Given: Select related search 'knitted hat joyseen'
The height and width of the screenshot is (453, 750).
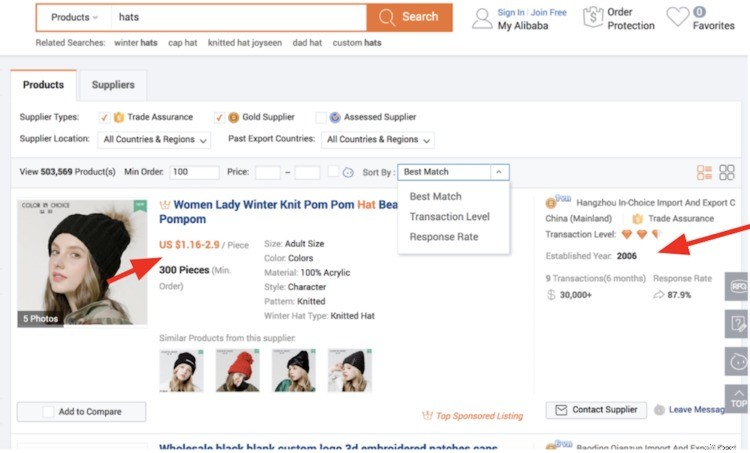Looking at the screenshot, I should click(x=244, y=43).
